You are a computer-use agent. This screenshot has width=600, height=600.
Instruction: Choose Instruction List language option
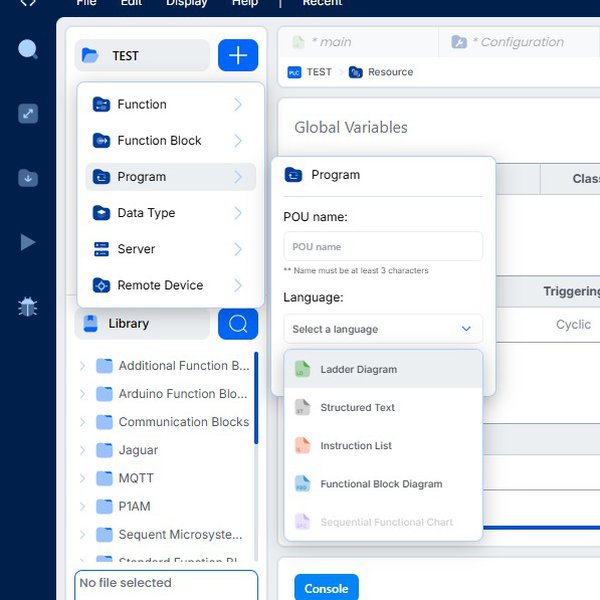point(383,446)
